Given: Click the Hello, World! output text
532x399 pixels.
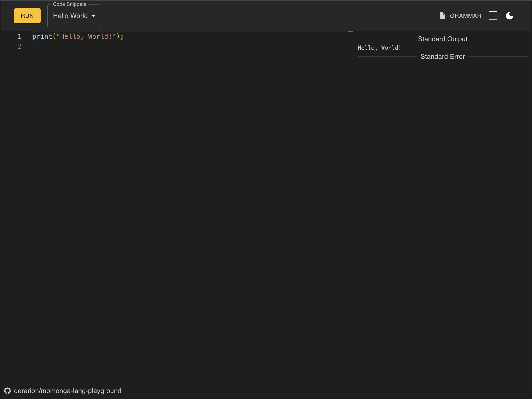Looking at the screenshot, I should [379, 48].
